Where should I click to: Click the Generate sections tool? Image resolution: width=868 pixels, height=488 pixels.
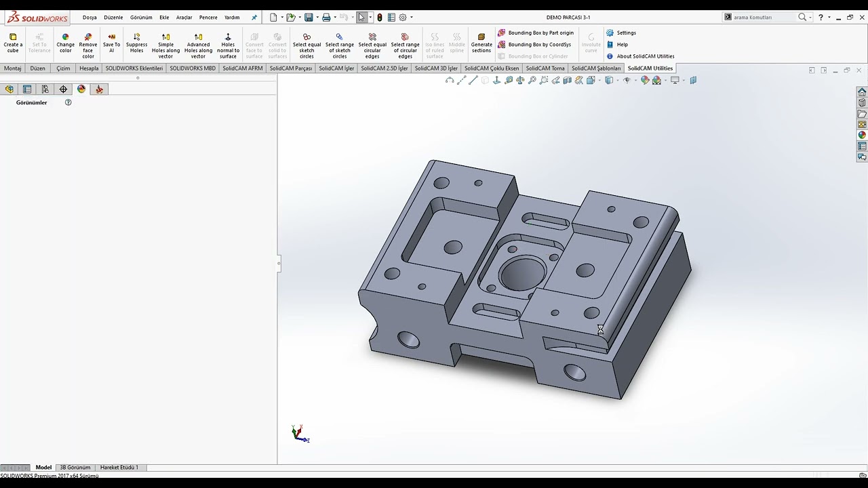[x=481, y=43]
